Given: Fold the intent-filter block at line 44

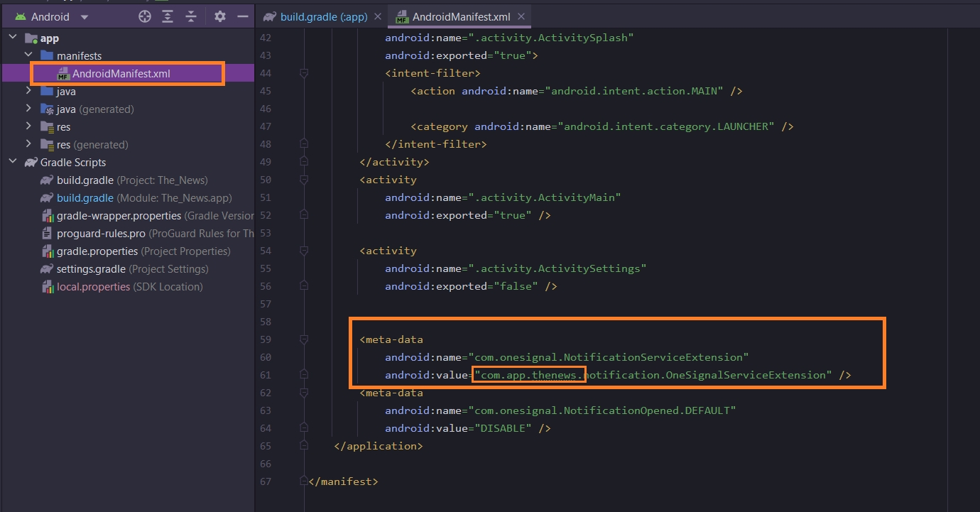Looking at the screenshot, I should 304,73.
